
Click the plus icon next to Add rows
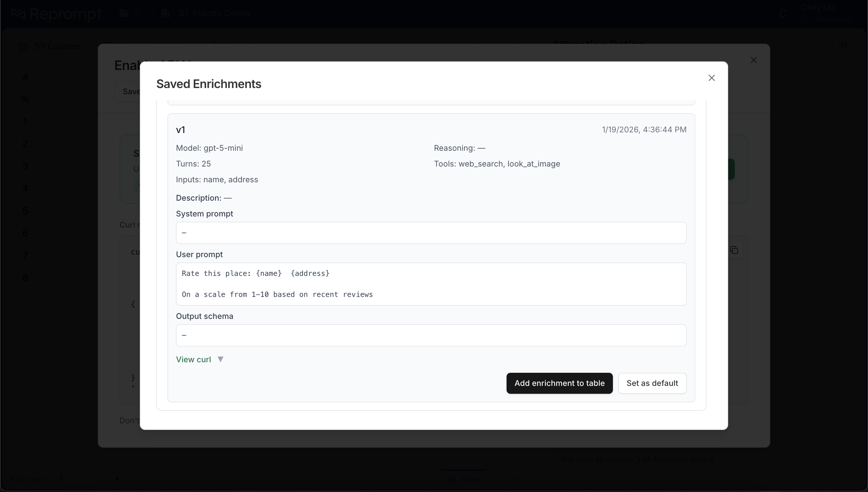(117, 479)
